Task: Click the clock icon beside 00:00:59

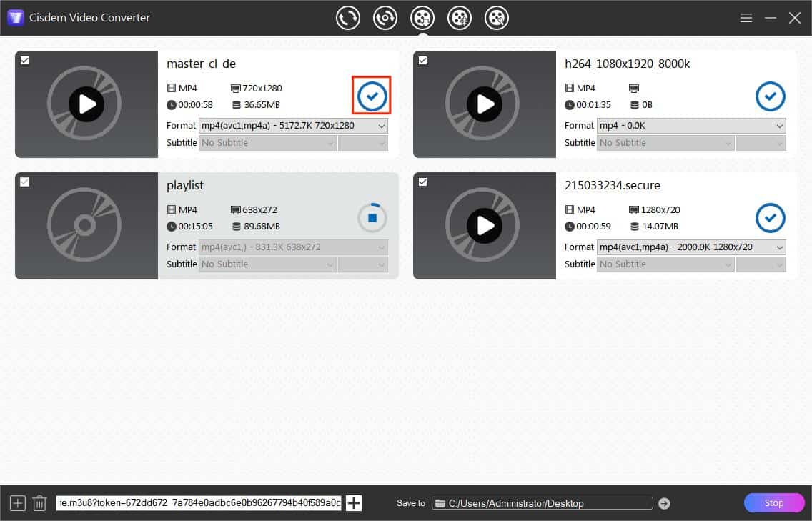Action: 569,227
